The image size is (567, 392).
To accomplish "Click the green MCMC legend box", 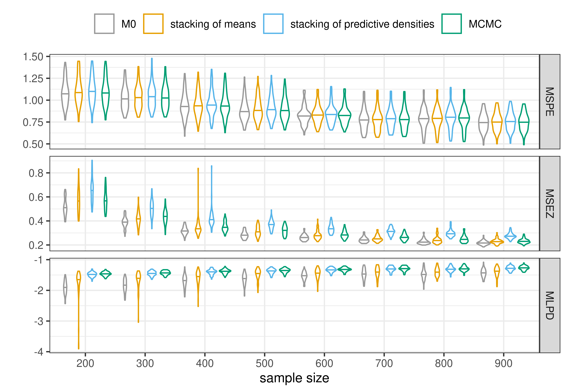I will click(451, 24).
